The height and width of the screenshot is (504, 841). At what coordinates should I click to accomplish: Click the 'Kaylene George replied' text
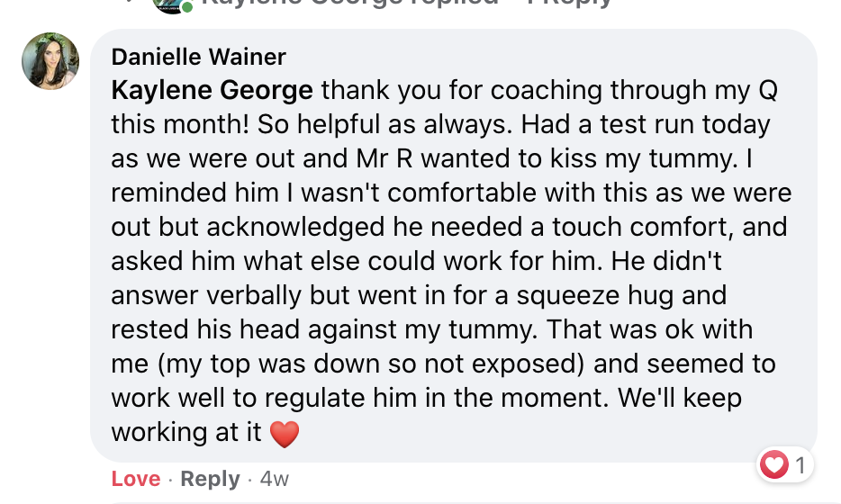349,3
